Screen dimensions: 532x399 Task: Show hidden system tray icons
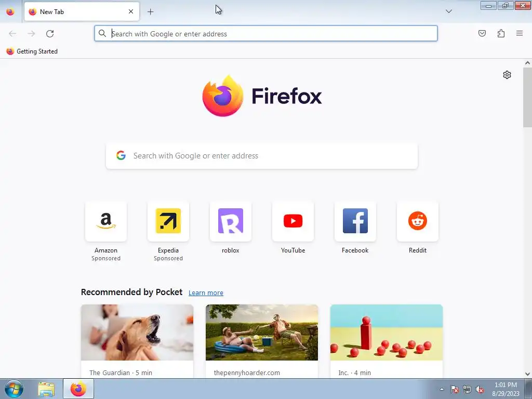tap(442, 389)
